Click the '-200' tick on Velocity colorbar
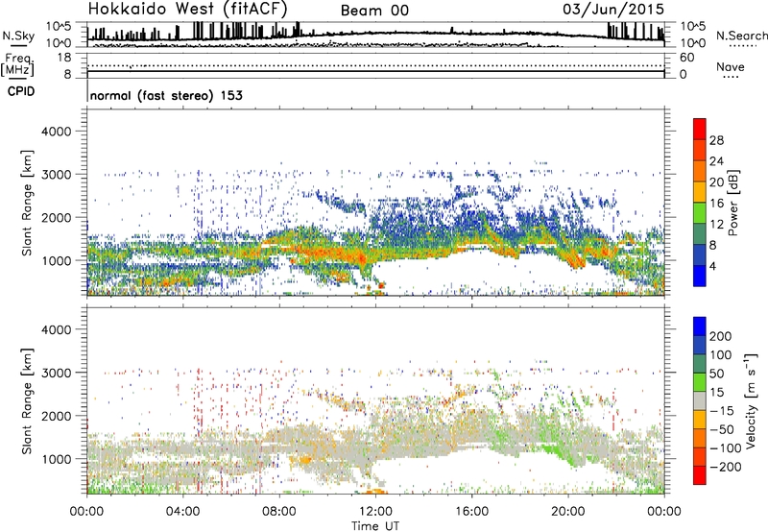The height and width of the screenshot is (532, 768). point(726,467)
